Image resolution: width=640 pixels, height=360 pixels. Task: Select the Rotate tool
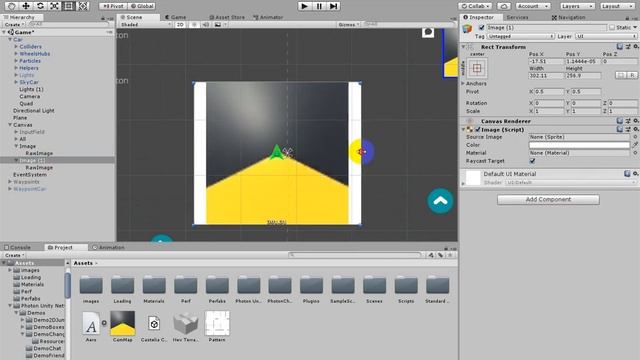coord(40,6)
